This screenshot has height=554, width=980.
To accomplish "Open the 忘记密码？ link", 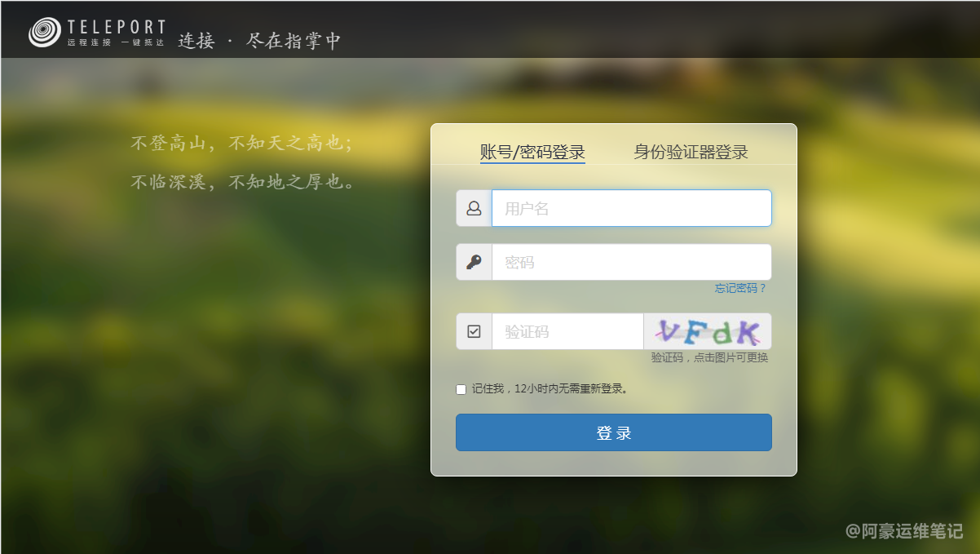I will pos(740,288).
